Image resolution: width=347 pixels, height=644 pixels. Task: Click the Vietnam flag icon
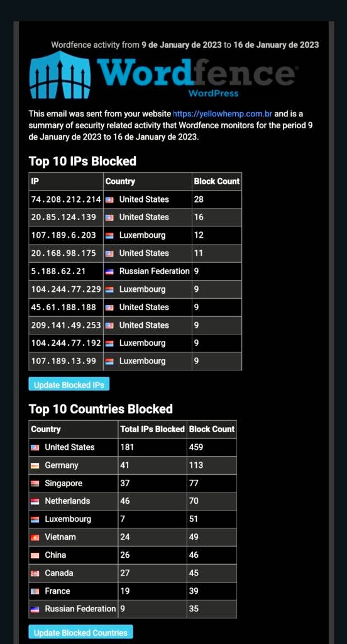pos(35,537)
